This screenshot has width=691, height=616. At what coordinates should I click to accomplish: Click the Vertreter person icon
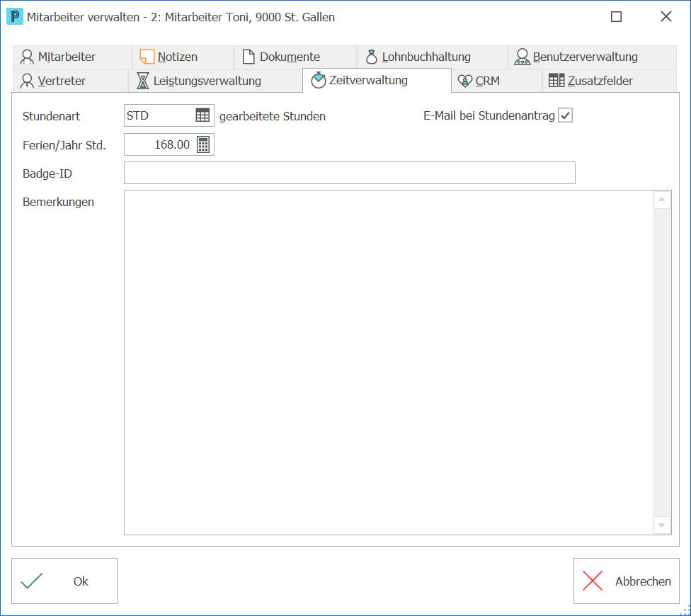(27, 81)
